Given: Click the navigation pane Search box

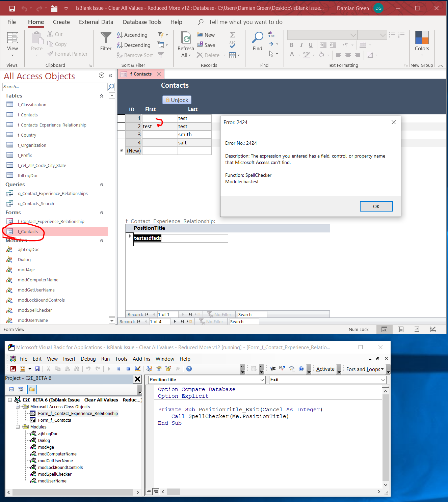Looking at the screenshot, I should 55,87.
